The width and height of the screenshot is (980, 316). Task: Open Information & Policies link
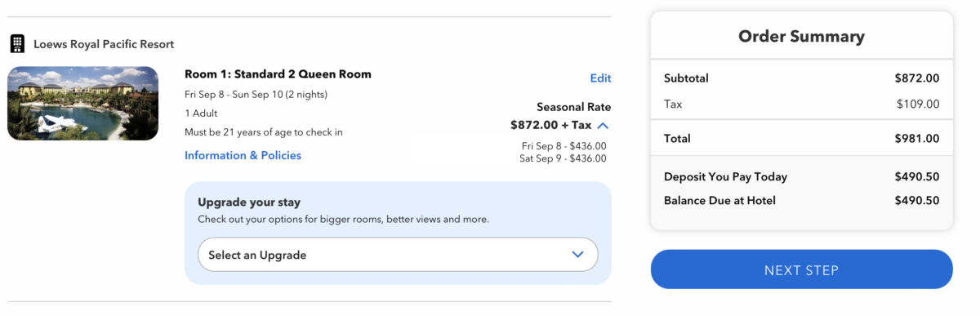(x=243, y=155)
